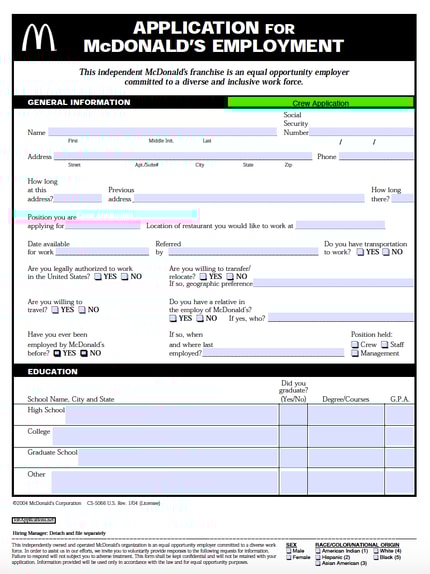Image resolution: width=430 pixels, height=574 pixels.
Task: Check the Hispanic (2) origin checkbox
Action: [318, 558]
